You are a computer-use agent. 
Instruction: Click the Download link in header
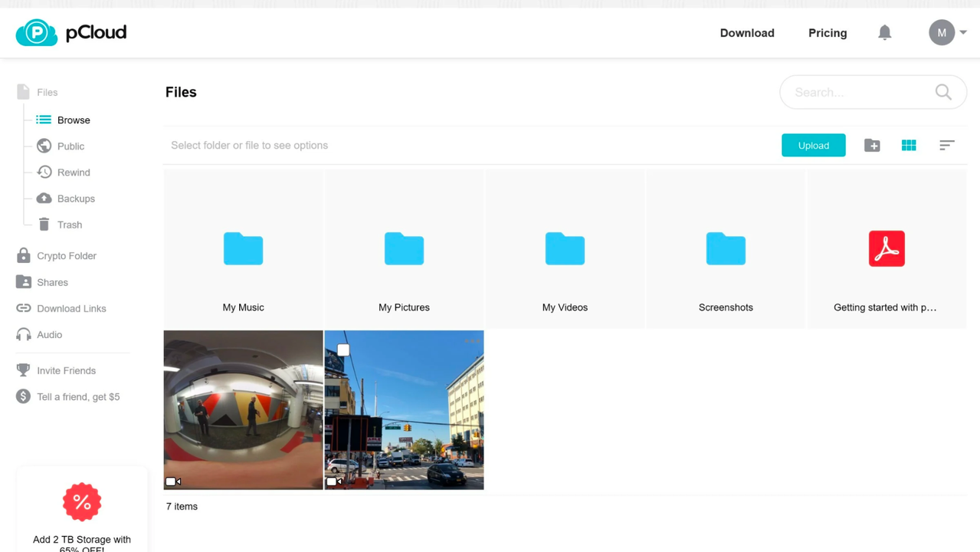[x=746, y=33]
